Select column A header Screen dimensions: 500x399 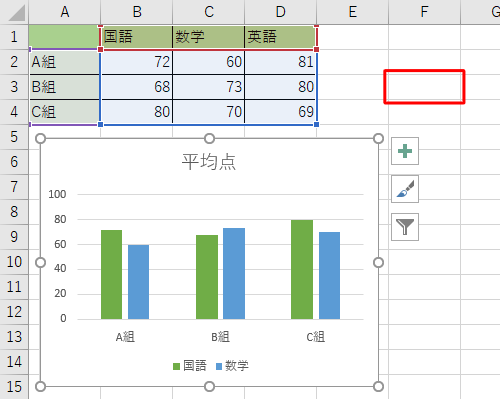click(65, 12)
